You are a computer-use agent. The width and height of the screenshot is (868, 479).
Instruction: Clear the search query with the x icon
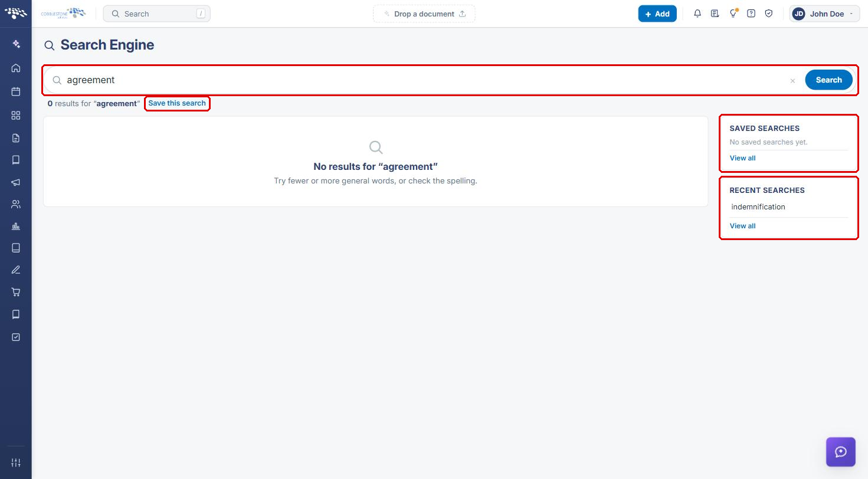(x=792, y=81)
